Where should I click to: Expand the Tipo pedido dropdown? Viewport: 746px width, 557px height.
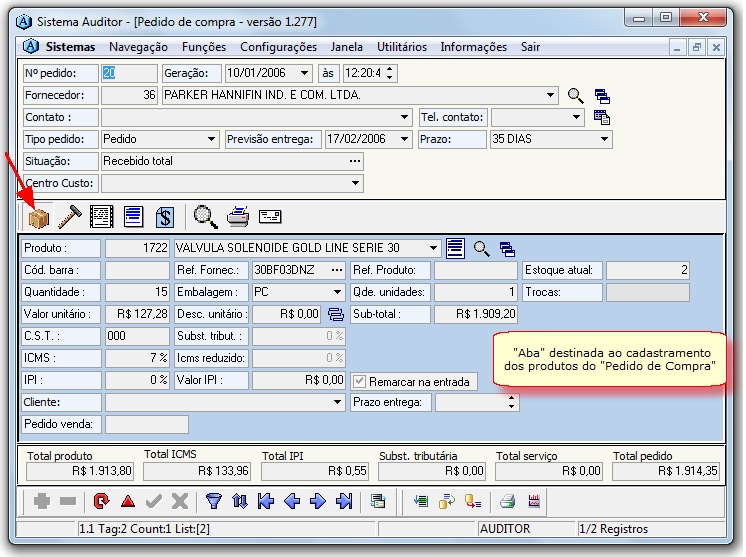coord(211,139)
